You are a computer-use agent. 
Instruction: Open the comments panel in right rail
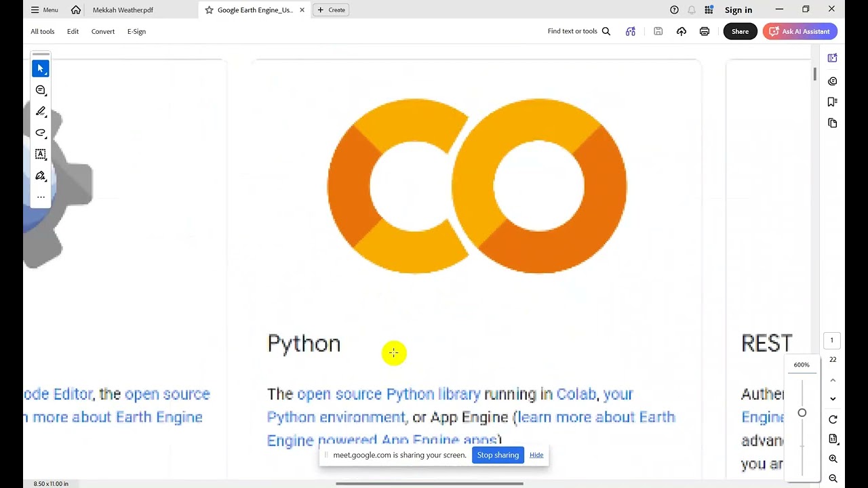click(x=833, y=81)
